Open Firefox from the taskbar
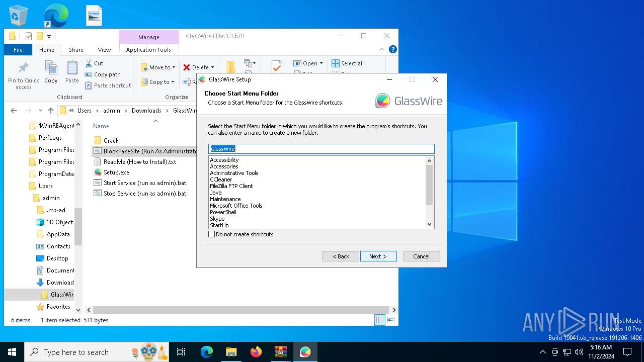Image resolution: width=644 pixels, height=362 pixels. coord(256,352)
